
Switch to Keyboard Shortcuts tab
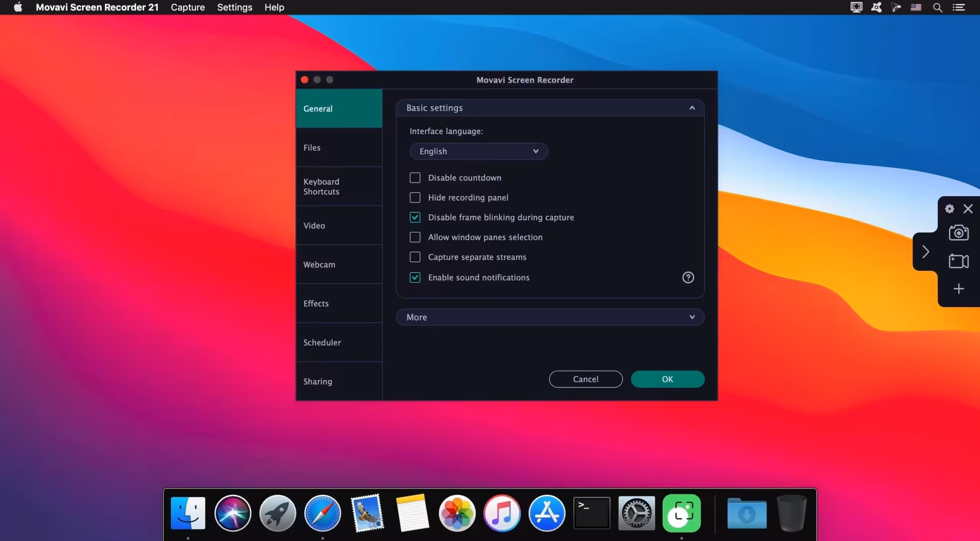pyautogui.click(x=339, y=187)
